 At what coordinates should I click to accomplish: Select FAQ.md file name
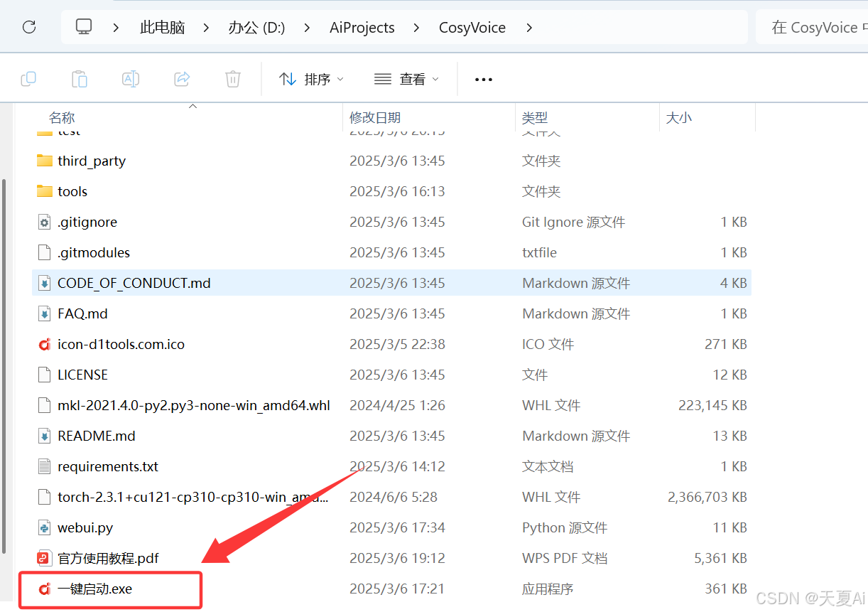click(x=82, y=313)
